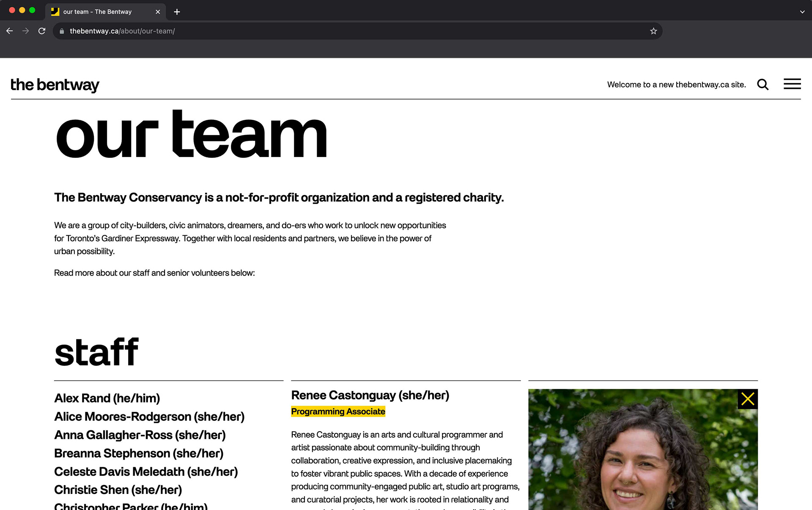
Task: Open Alex Rand (he/him) profile
Action: click(107, 398)
